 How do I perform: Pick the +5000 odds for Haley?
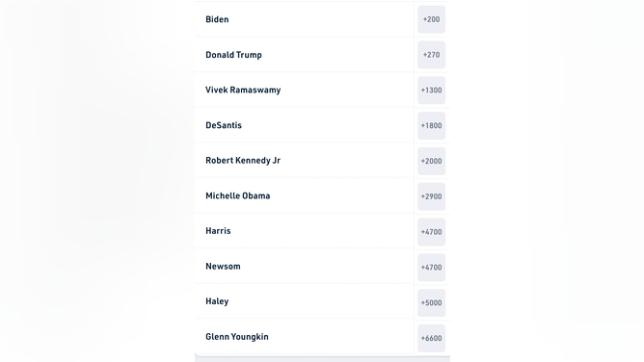click(x=431, y=302)
